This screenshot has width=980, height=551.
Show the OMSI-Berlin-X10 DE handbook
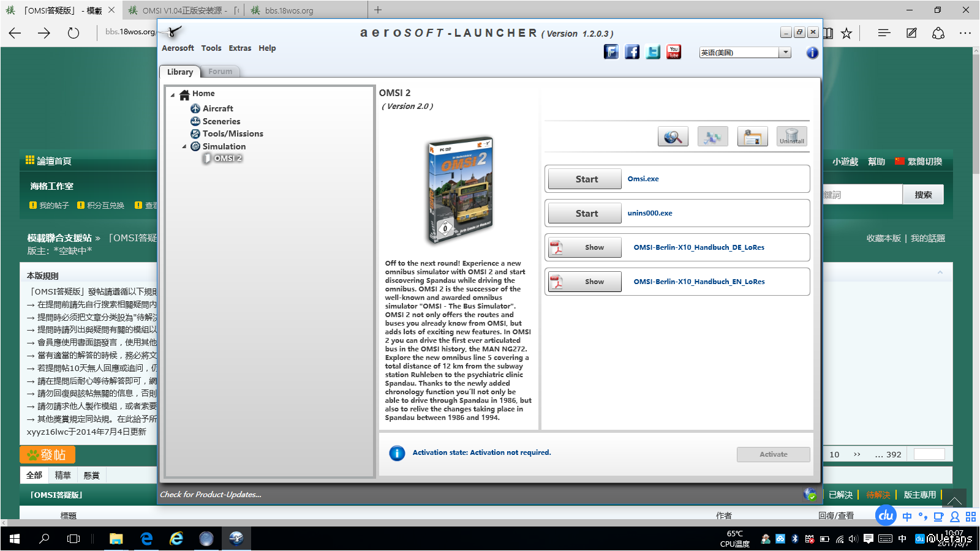coord(585,248)
